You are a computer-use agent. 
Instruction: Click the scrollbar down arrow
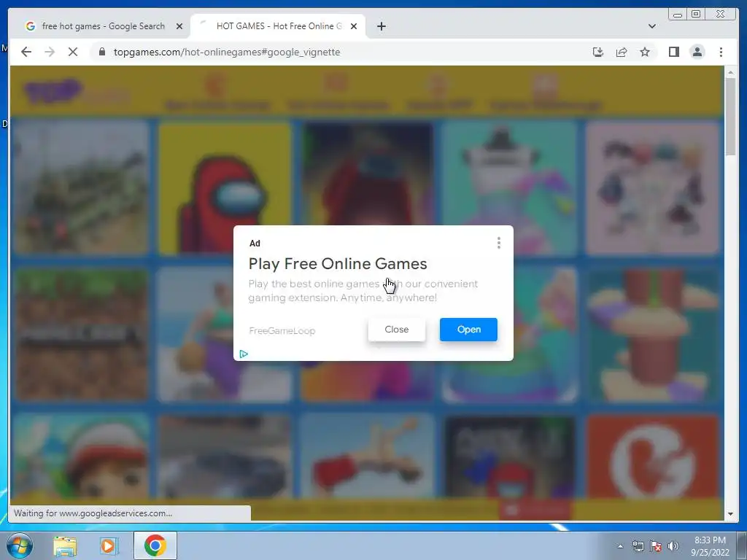click(x=730, y=514)
